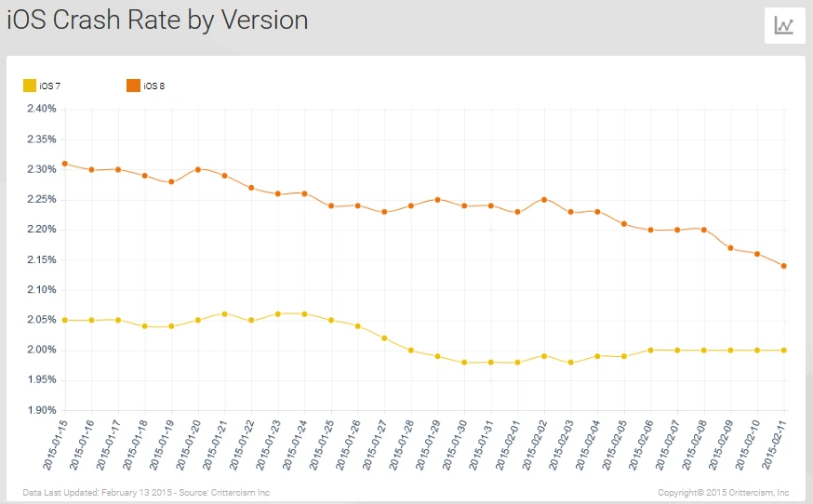Click the yellow iOS 7 legend swatch
Viewport: 813px width, 504px height.
pos(30,86)
